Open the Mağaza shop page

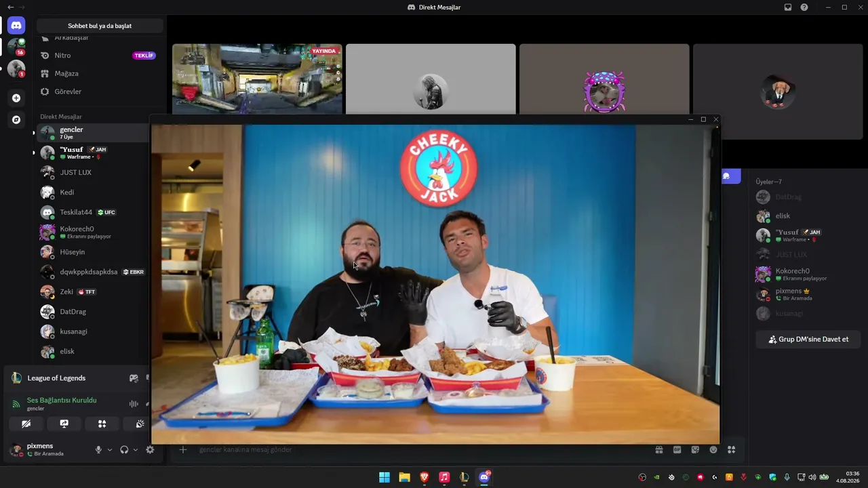tap(98, 73)
